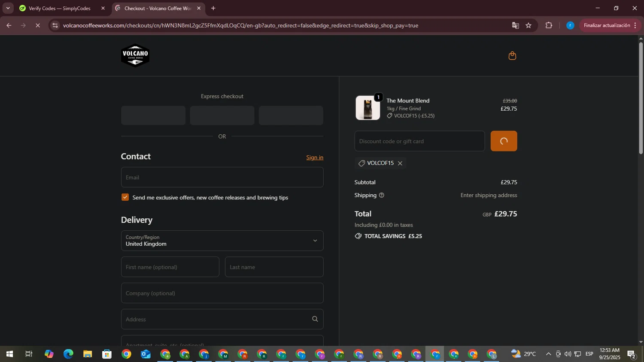Open Microsoft Edge from taskbar
The image size is (644, 362).
click(68, 354)
